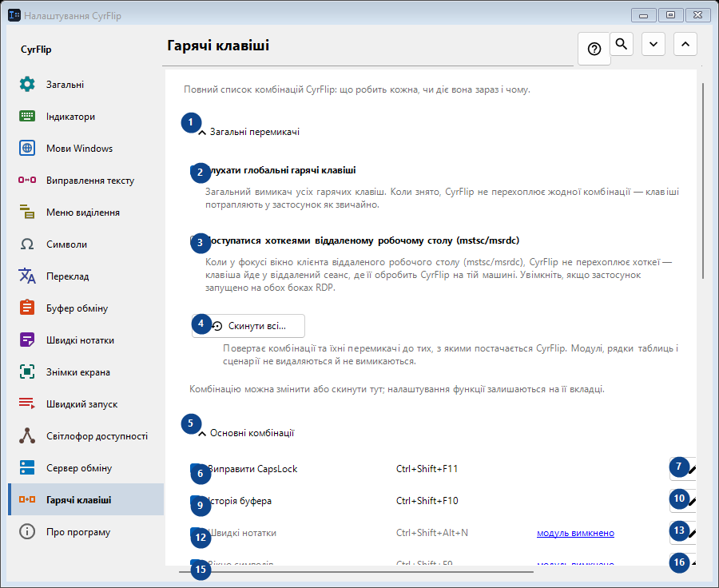The width and height of the screenshot is (719, 588).
Task: Follow the модуль вимкнено link for Швидкі нотатки
Action: [575, 533]
